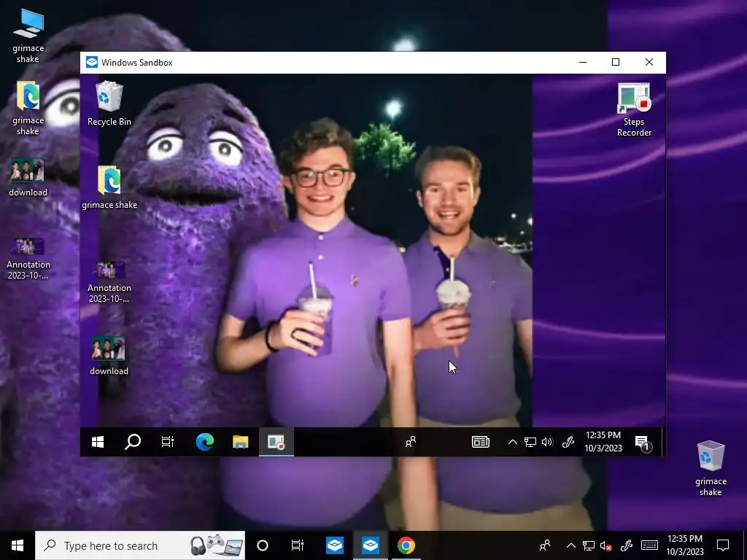The width and height of the screenshot is (747, 560).
Task: Switch to the active Windows Sandbox host taskbar icon
Action: tap(370, 545)
